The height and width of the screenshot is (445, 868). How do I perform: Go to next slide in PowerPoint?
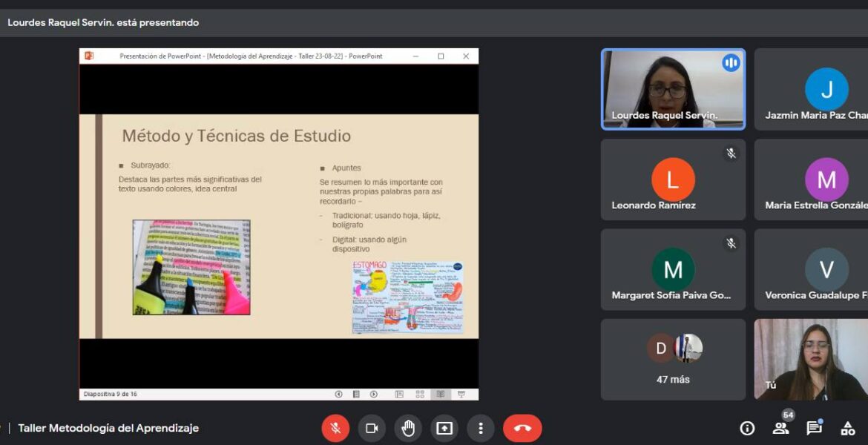(374, 395)
